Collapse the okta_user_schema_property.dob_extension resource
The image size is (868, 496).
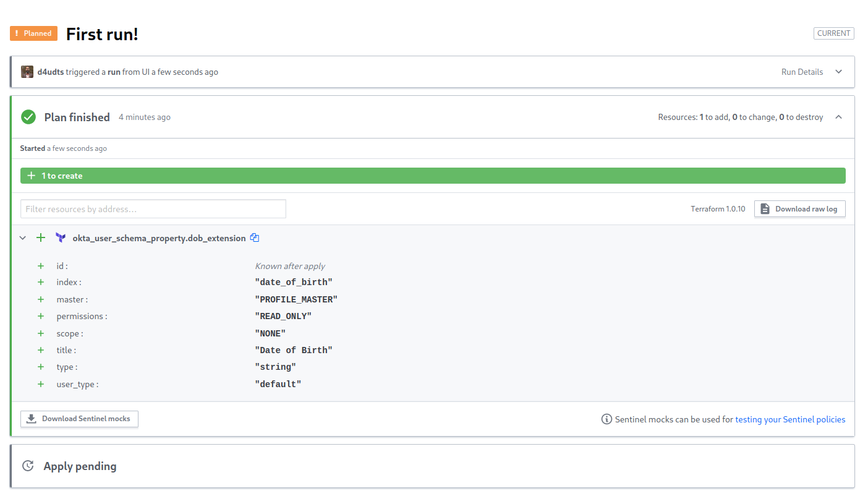23,238
